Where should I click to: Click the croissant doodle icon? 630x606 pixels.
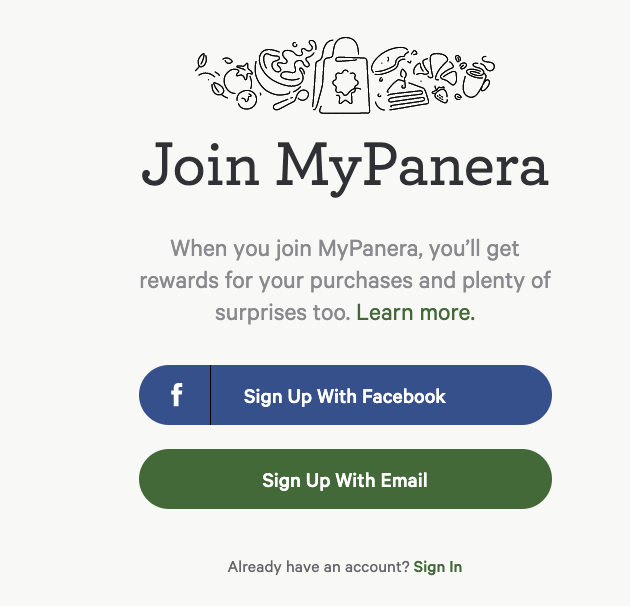tap(436, 68)
